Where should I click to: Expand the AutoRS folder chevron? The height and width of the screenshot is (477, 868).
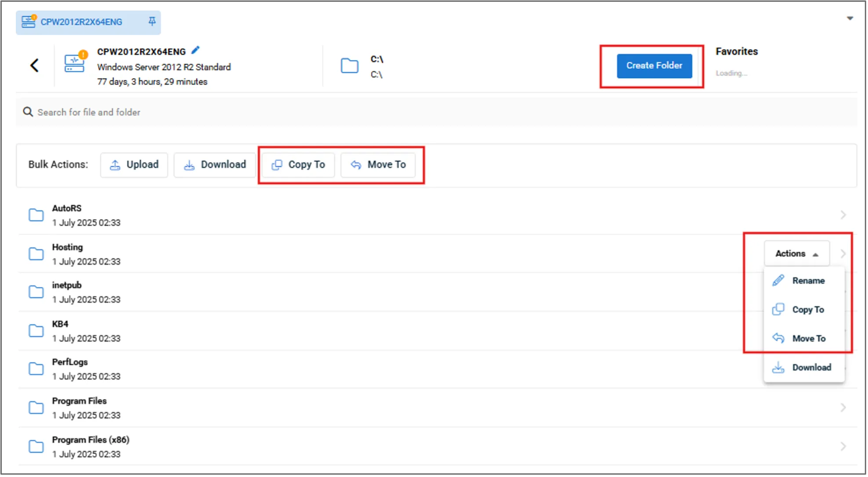pyautogui.click(x=843, y=215)
